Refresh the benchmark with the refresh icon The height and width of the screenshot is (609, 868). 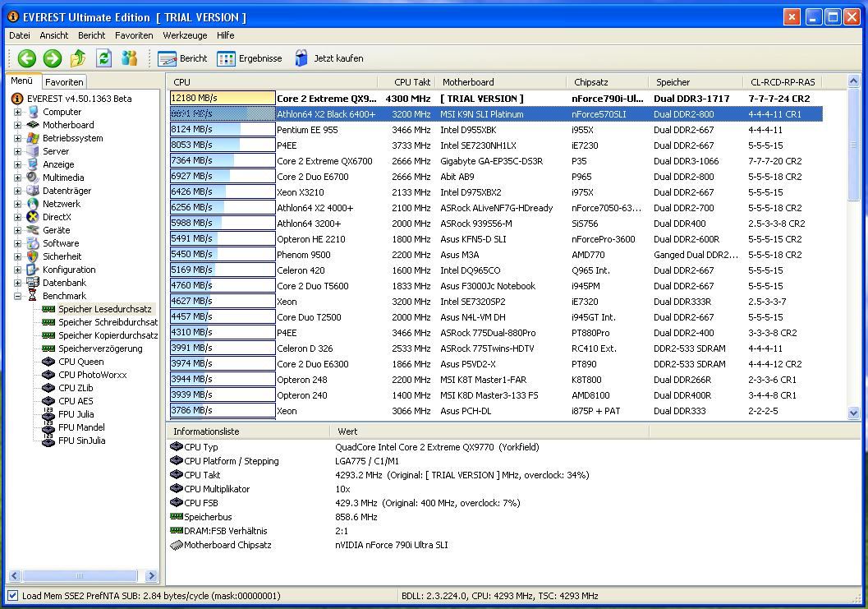[103, 58]
